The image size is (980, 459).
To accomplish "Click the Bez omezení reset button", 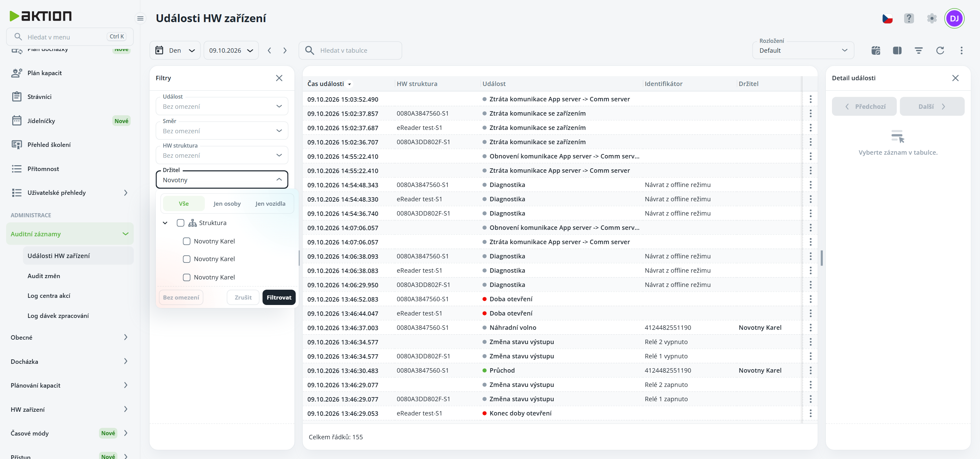I will [181, 297].
